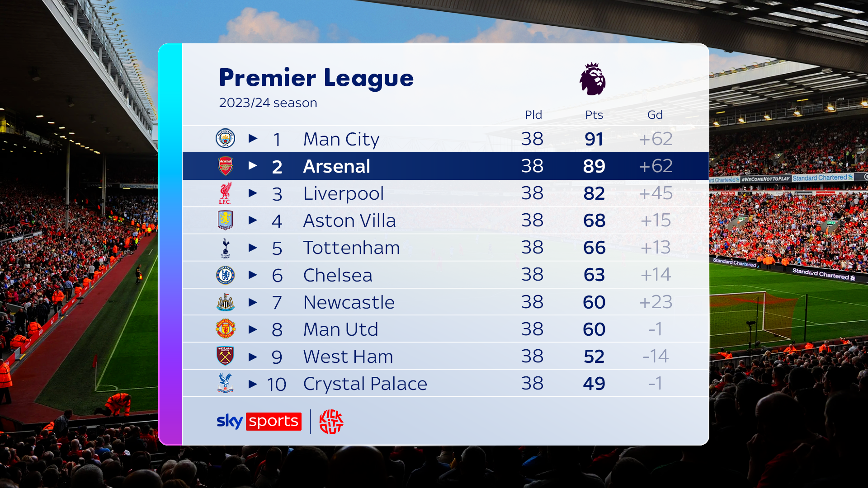Expand the arrow beside Liverpool
The width and height of the screenshot is (868, 488).
pyautogui.click(x=253, y=193)
